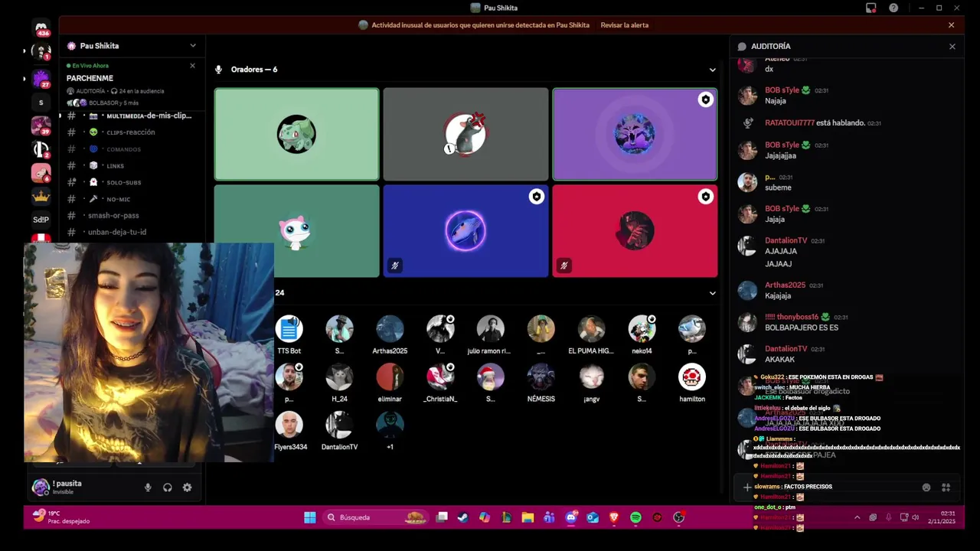Viewport: 980px width, 551px height.
Task: Open inbox icon in title bar
Action: (x=871, y=8)
